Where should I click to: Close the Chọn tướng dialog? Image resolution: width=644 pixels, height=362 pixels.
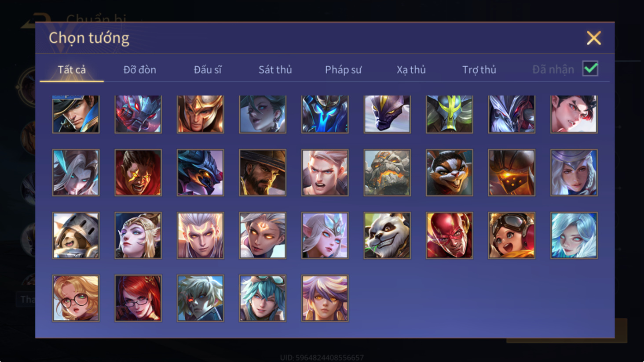click(x=594, y=38)
